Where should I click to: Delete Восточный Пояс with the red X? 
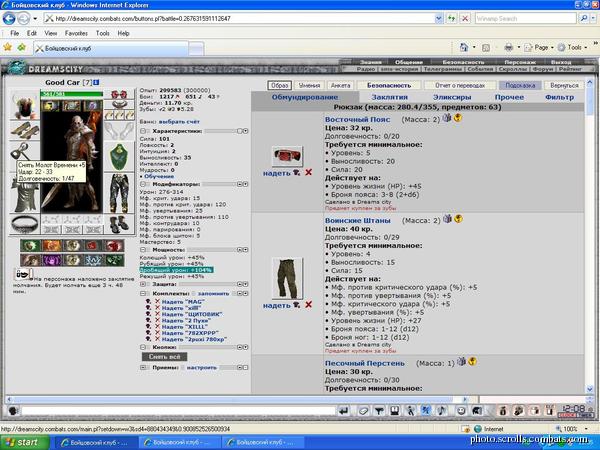[x=308, y=173]
